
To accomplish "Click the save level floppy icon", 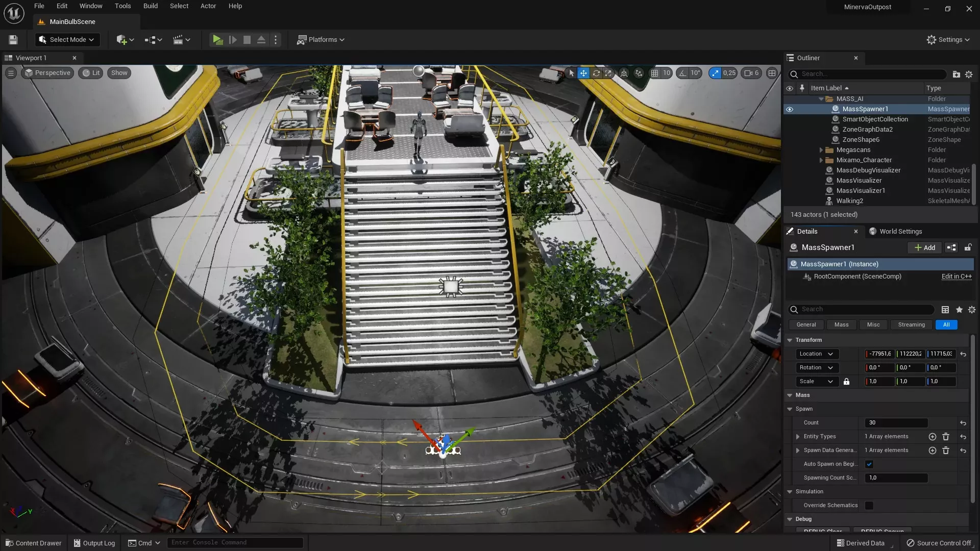I will point(13,40).
